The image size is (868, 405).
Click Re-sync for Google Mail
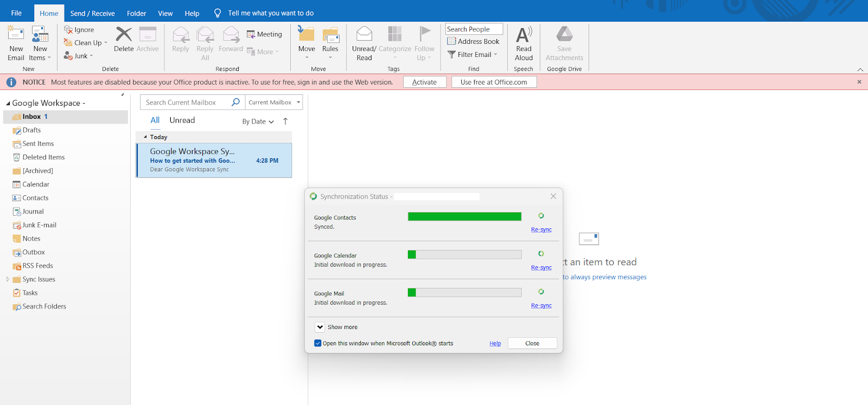541,305
